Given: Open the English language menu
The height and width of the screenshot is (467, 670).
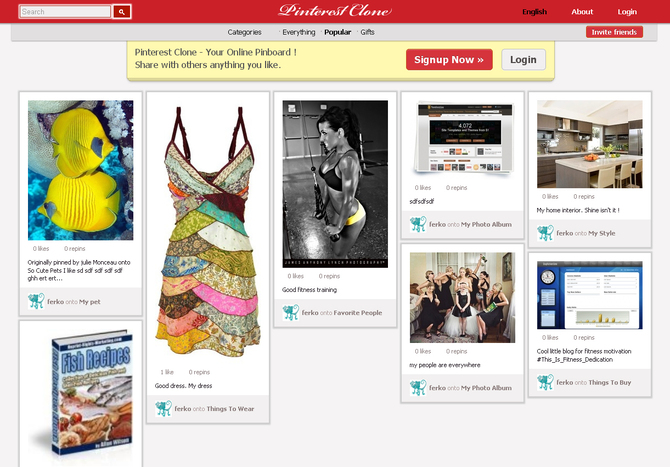Looking at the screenshot, I should pyautogui.click(x=534, y=12).
